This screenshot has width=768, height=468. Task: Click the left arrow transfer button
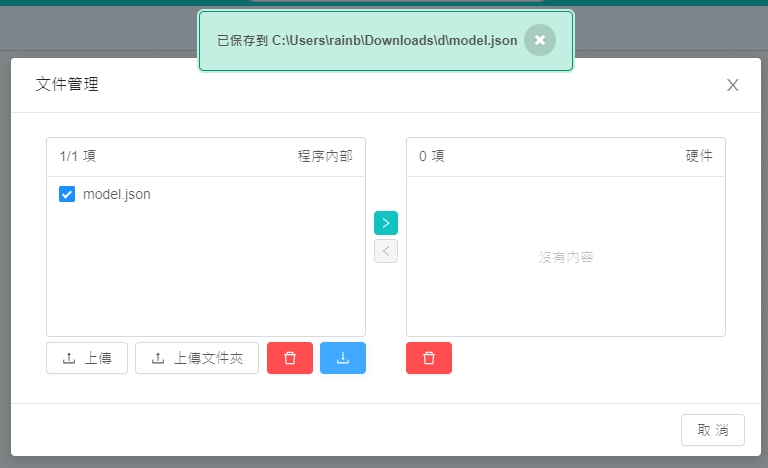click(386, 251)
